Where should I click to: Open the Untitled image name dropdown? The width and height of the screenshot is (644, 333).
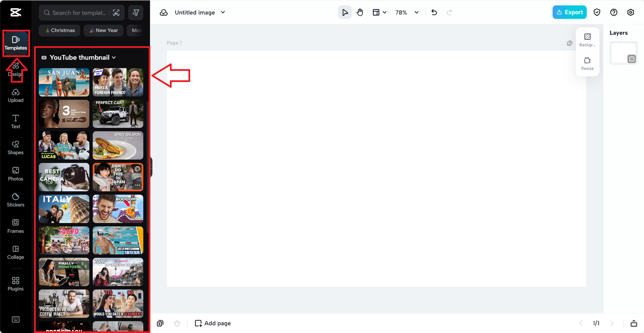tap(223, 13)
